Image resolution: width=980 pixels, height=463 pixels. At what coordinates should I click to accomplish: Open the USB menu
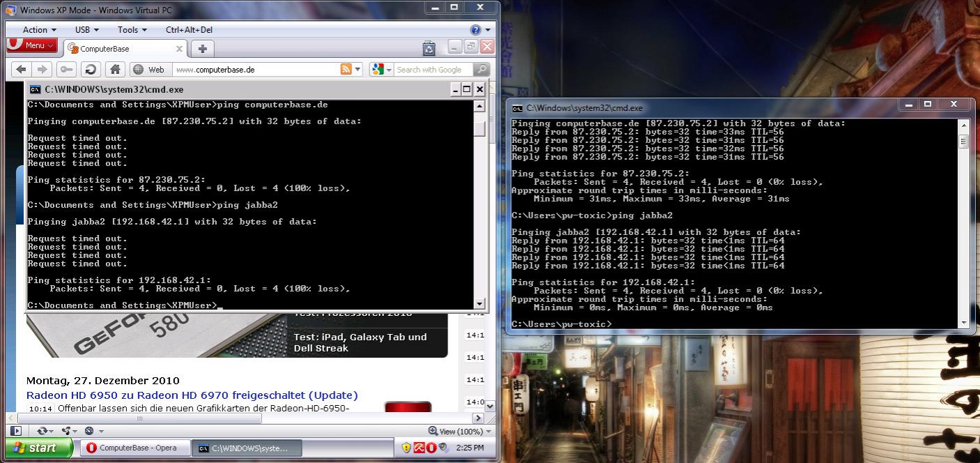(x=87, y=30)
